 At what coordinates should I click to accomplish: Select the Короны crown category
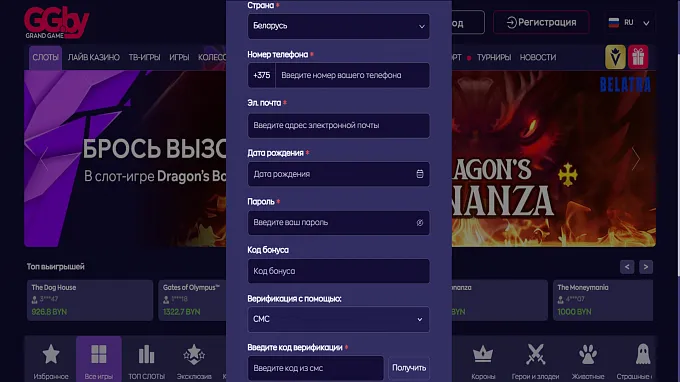[483, 360]
